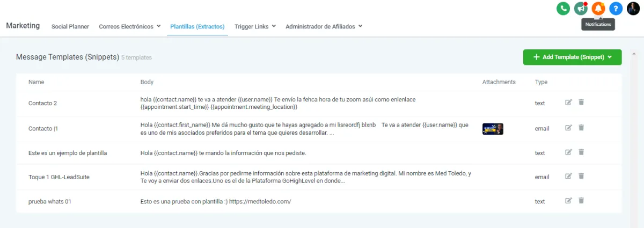This screenshot has width=644, height=228.
Task: Select the Contacto |1 template name
Action: [43, 128]
